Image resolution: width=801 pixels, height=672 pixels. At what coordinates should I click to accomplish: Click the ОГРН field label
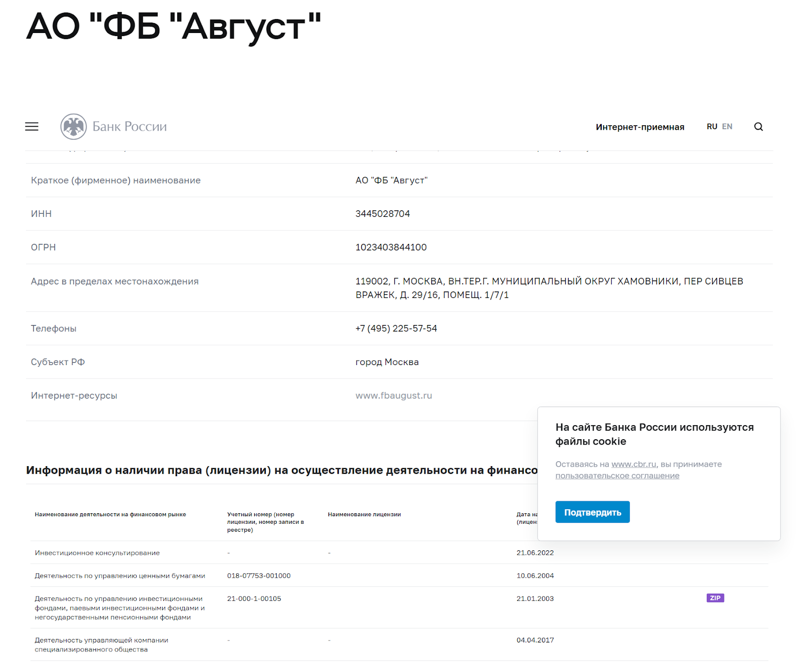43,247
